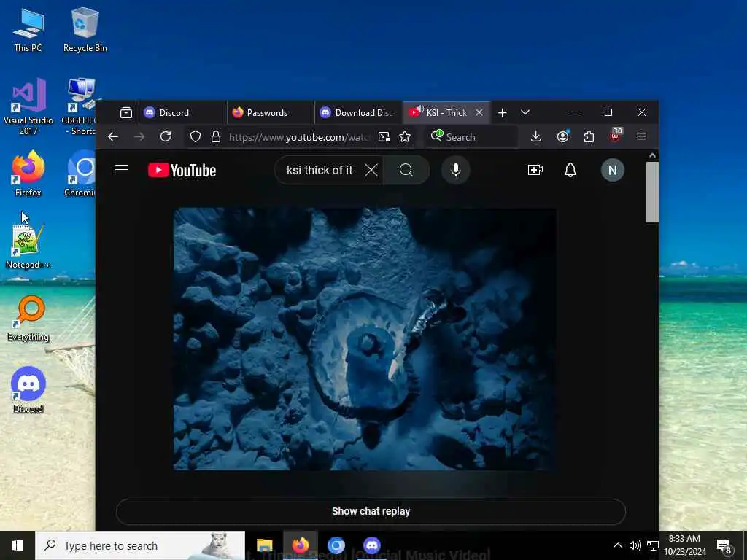Open File Explorer from the taskbar
This screenshot has width=747, height=560.
click(264, 545)
